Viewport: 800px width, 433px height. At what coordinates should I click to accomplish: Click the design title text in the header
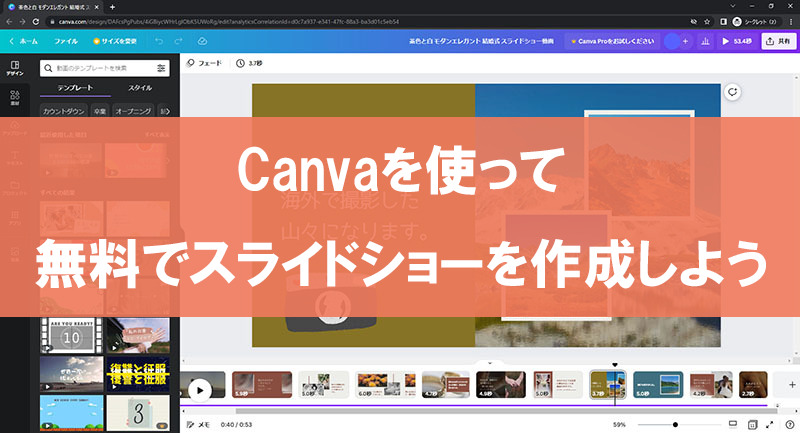pyautogui.click(x=481, y=41)
